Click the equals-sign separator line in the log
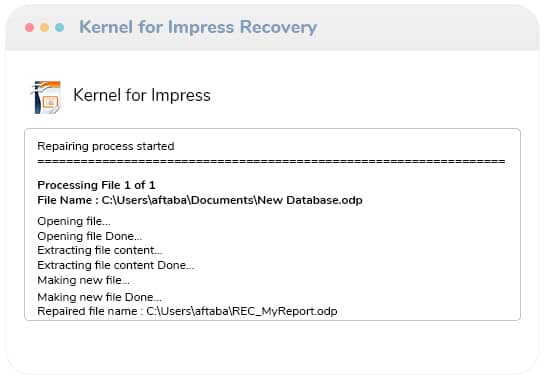 (x=271, y=162)
